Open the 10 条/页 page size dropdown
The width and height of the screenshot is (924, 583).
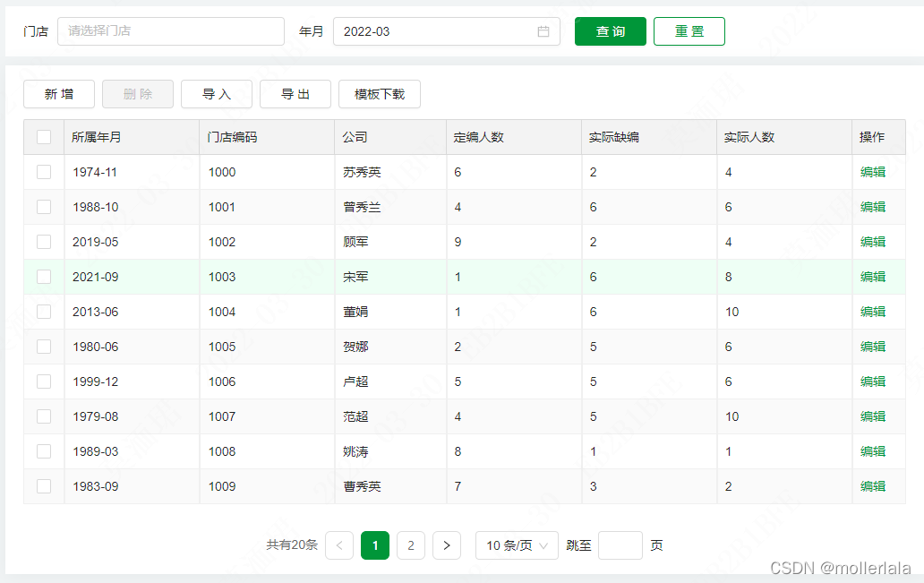point(517,545)
